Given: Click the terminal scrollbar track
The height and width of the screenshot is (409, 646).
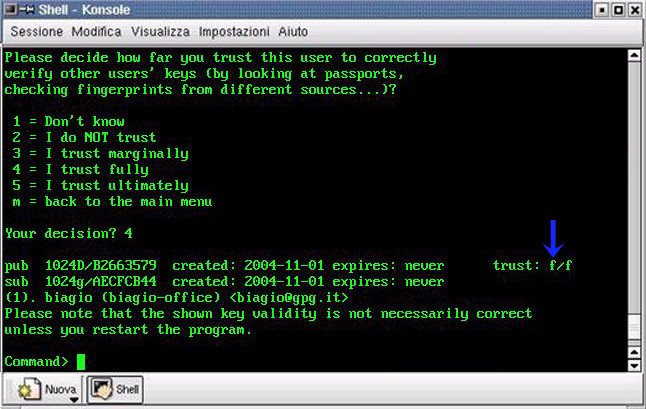Looking at the screenshot, I should click(x=634, y=200).
